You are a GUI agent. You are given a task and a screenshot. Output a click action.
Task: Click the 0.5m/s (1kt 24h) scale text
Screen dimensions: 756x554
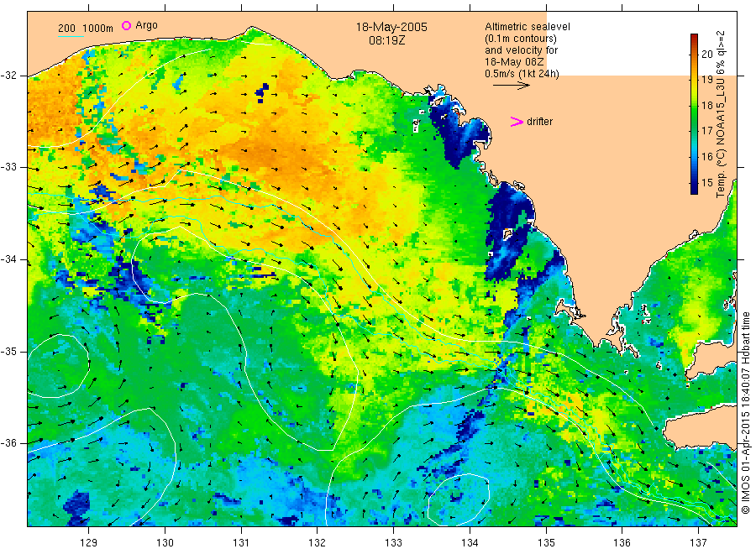522,74
